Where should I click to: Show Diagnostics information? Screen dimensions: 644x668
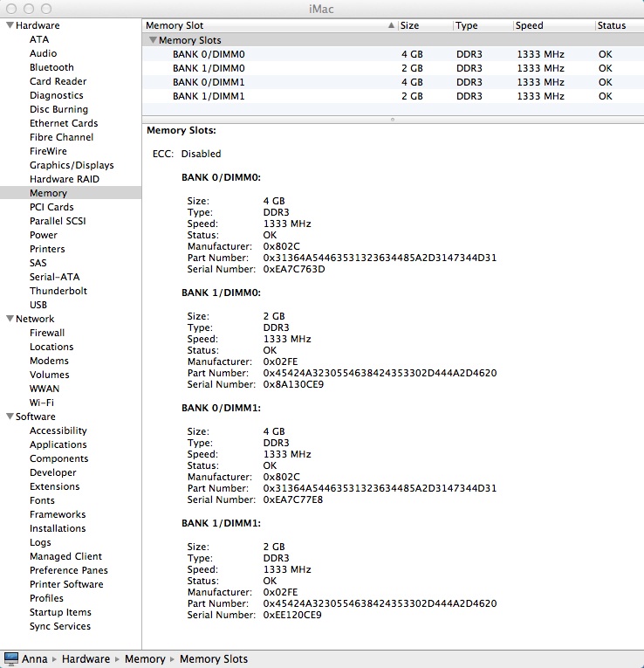[56, 95]
